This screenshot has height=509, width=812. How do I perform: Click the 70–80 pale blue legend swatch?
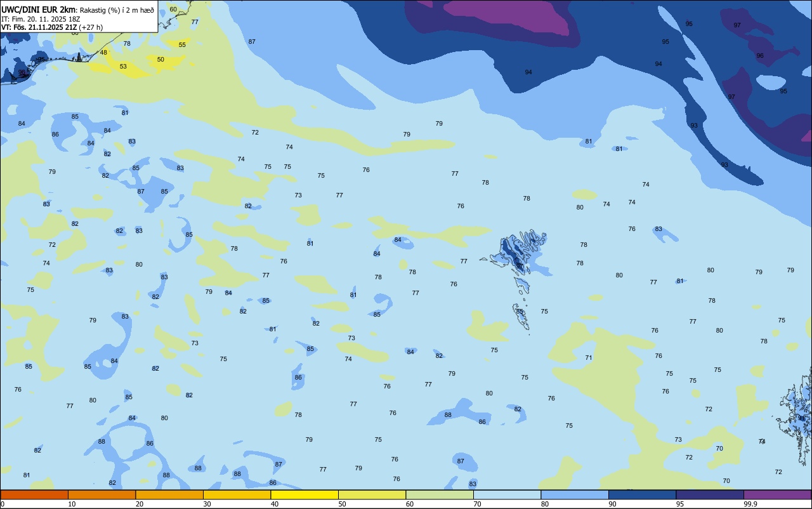(x=507, y=494)
